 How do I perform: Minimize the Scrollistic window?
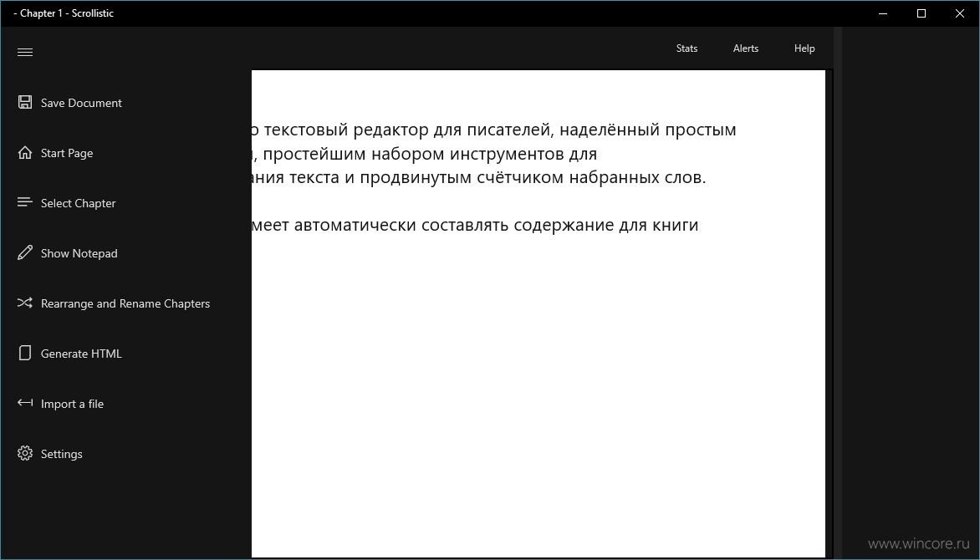coord(883,13)
